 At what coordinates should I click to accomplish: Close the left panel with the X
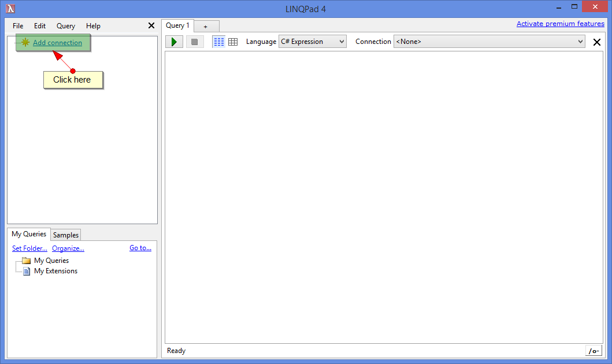click(x=151, y=26)
